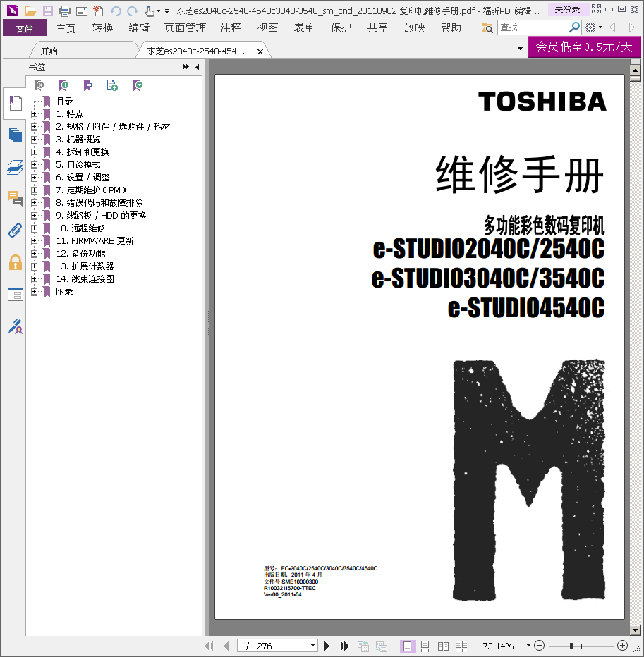Save the document with floppy icon
The width and height of the screenshot is (644, 657).
[48, 11]
